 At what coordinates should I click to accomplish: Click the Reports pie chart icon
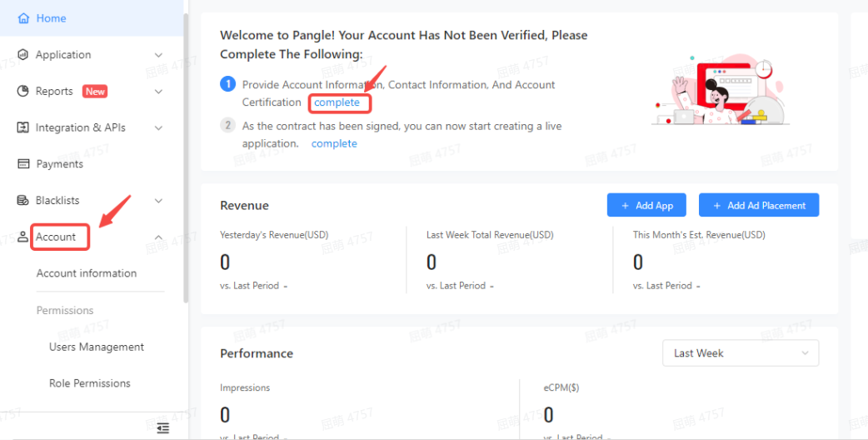pos(22,91)
